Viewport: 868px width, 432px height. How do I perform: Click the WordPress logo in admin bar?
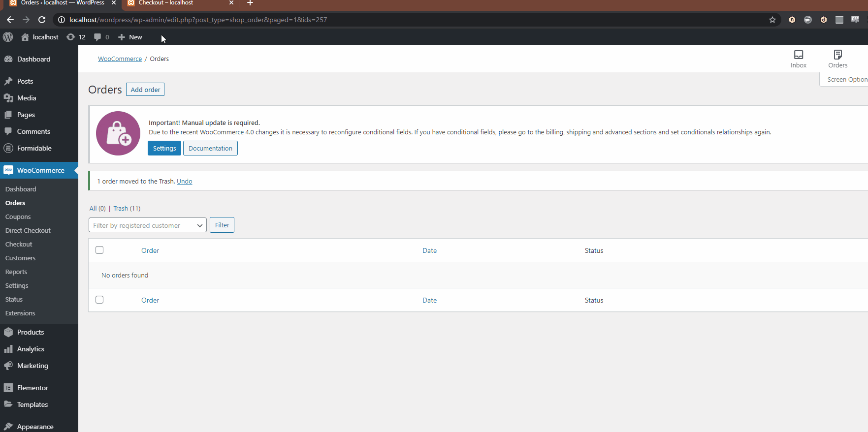[8, 37]
